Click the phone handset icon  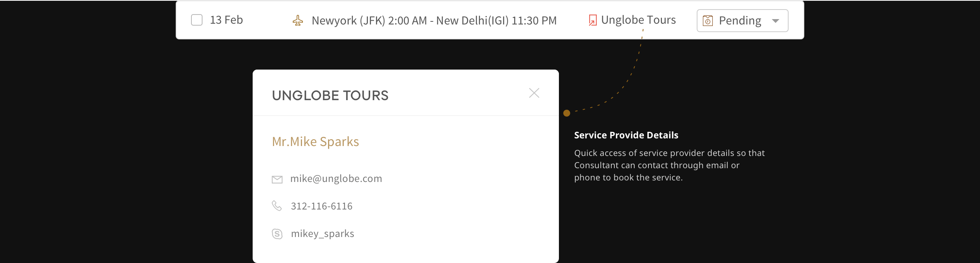coord(277,206)
